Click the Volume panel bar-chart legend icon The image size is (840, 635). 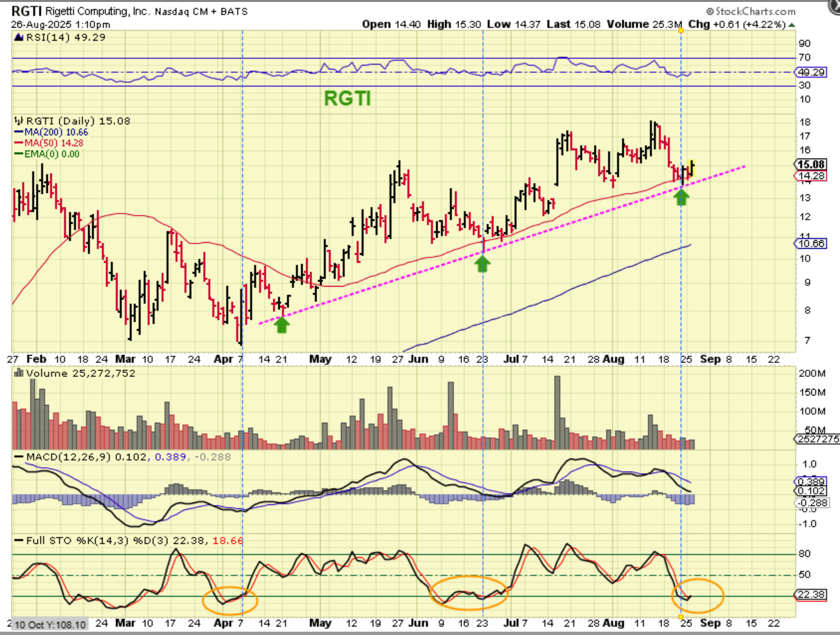click(x=19, y=373)
